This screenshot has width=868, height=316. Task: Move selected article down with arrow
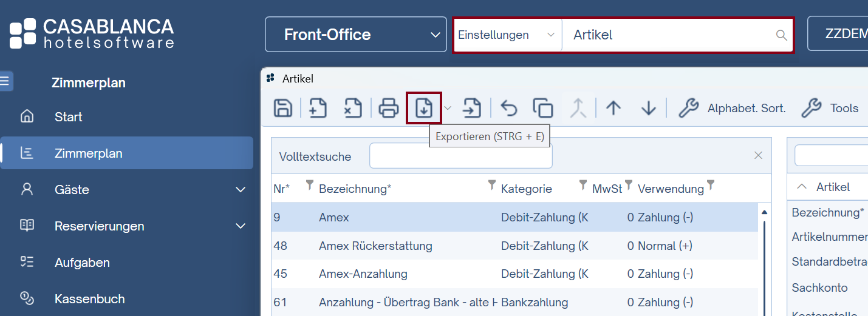(x=649, y=108)
